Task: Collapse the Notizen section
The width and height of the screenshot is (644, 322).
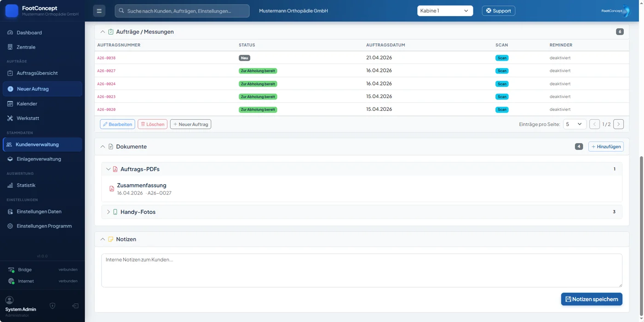Action: [103, 239]
